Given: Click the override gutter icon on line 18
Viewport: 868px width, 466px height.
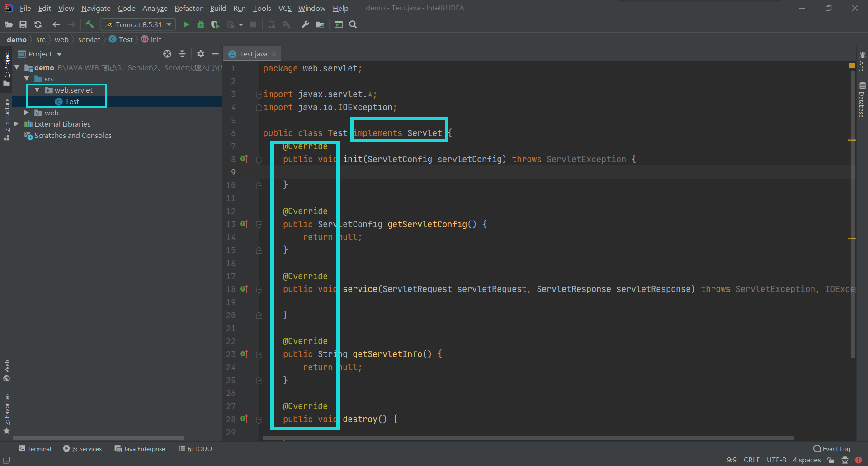Looking at the screenshot, I should [x=244, y=288].
